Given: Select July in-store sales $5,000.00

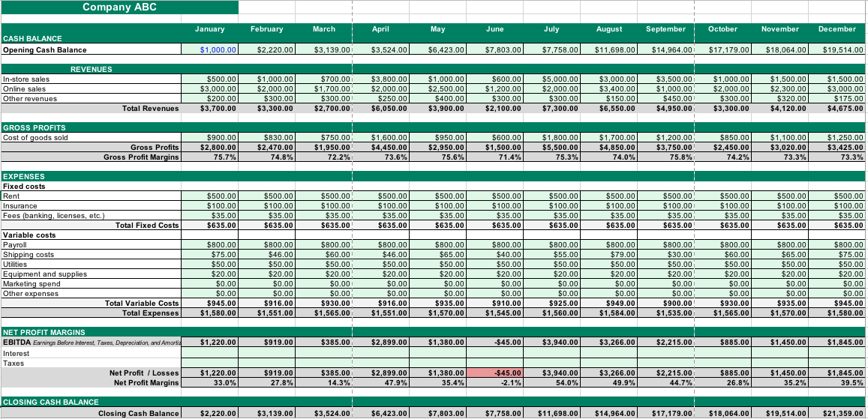Looking at the screenshot, I should 551,79.
